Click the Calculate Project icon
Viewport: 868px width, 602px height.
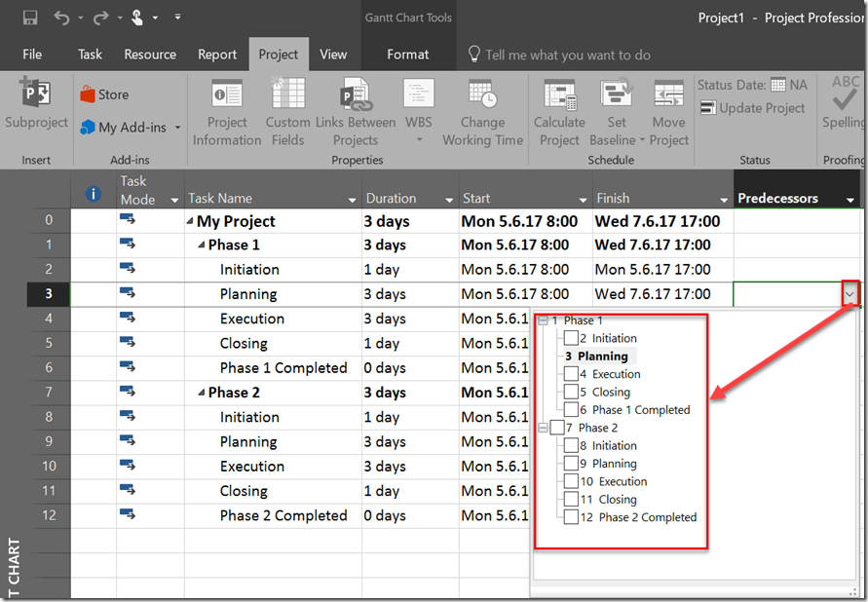tap(559, 95)
